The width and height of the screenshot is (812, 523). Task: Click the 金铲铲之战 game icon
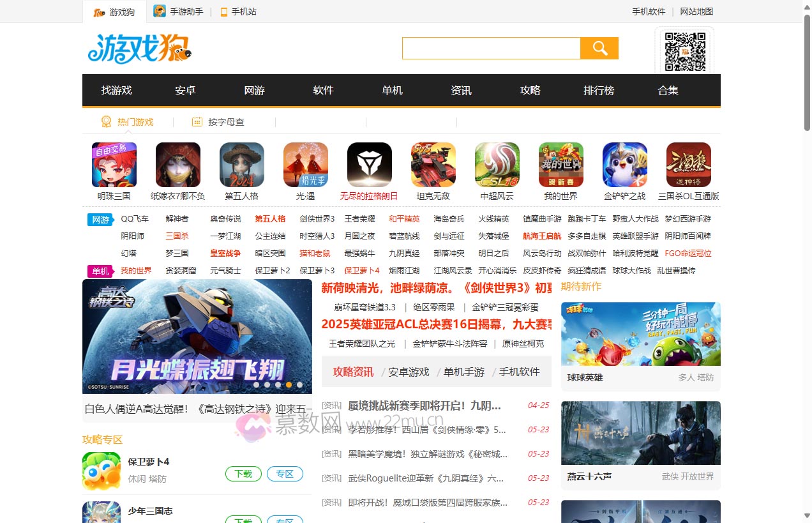(x=624, y=164)
